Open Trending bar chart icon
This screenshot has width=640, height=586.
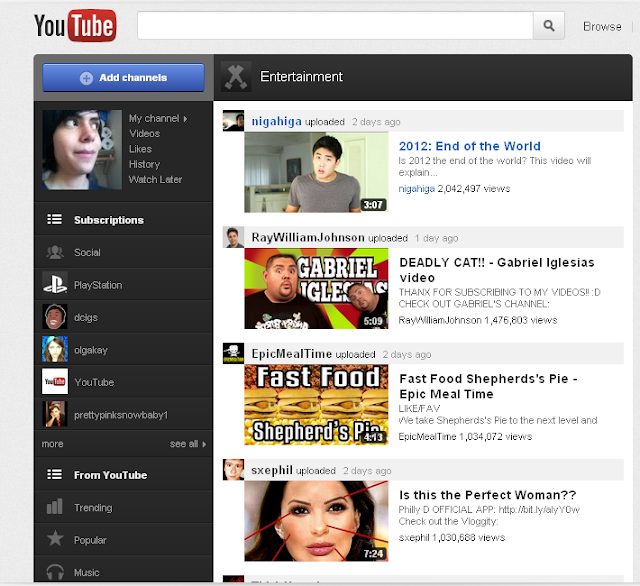point(55,507)
